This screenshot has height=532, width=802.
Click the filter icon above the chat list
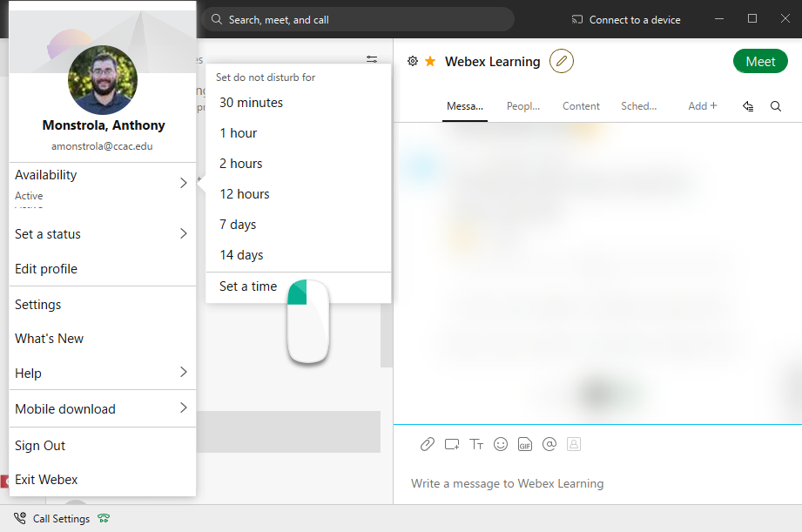click(x=372, y=58)
